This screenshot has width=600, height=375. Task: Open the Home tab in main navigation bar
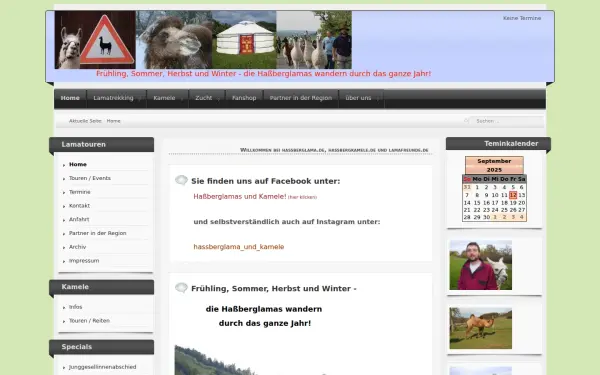click(70, 98)
